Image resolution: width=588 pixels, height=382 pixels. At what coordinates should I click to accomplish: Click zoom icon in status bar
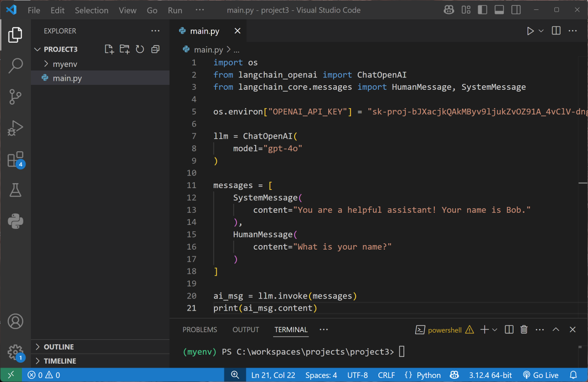(235, 375)
